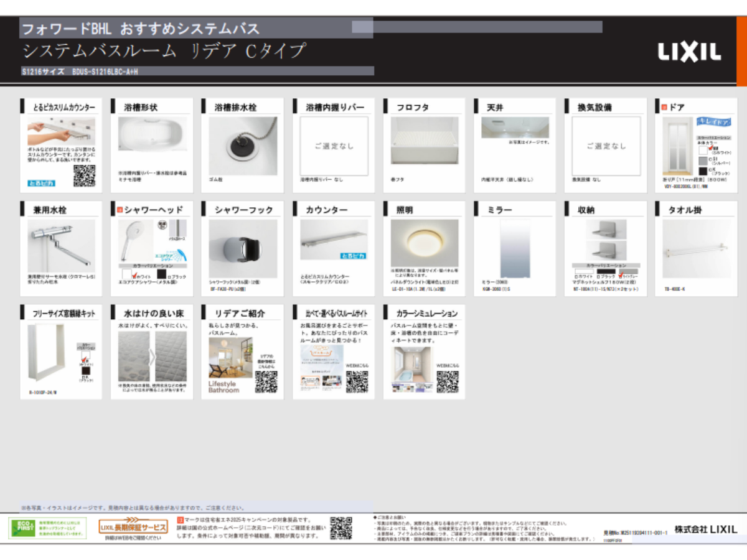This screenshot has height=560, width=747.
Task: Click the footer QR code beside campaign text
Action: (341, 528)
